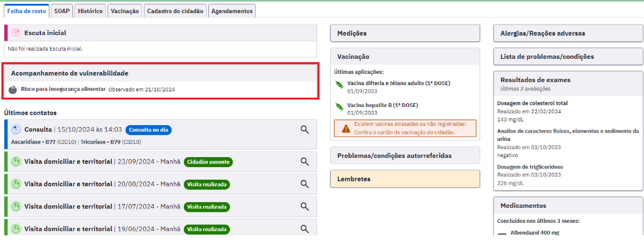Open Cadastro do cidadão tab

[175, 11]
